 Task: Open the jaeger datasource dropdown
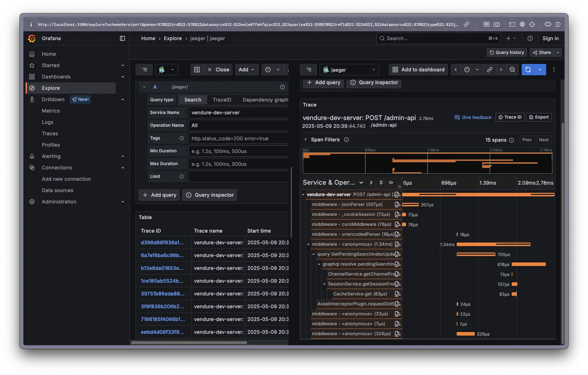[349, 70]
